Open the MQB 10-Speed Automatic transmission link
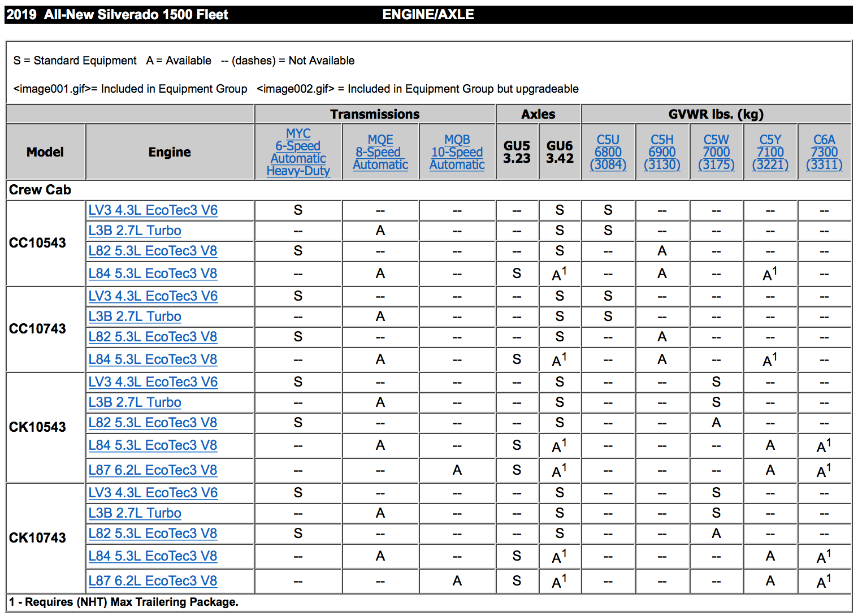This screenshot has height=616, width=858. (x=457, y=152)
